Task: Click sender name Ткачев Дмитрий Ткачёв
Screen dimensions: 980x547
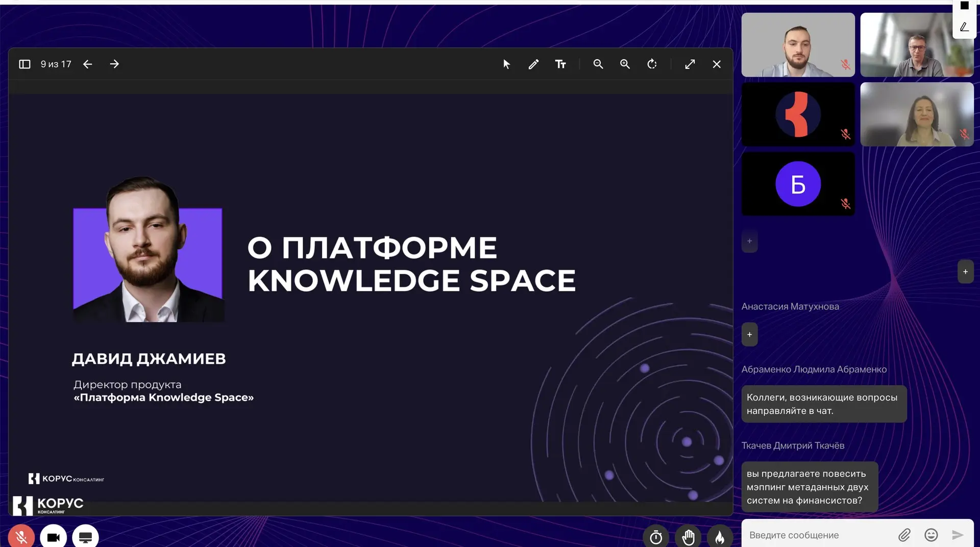Action: 793,445
